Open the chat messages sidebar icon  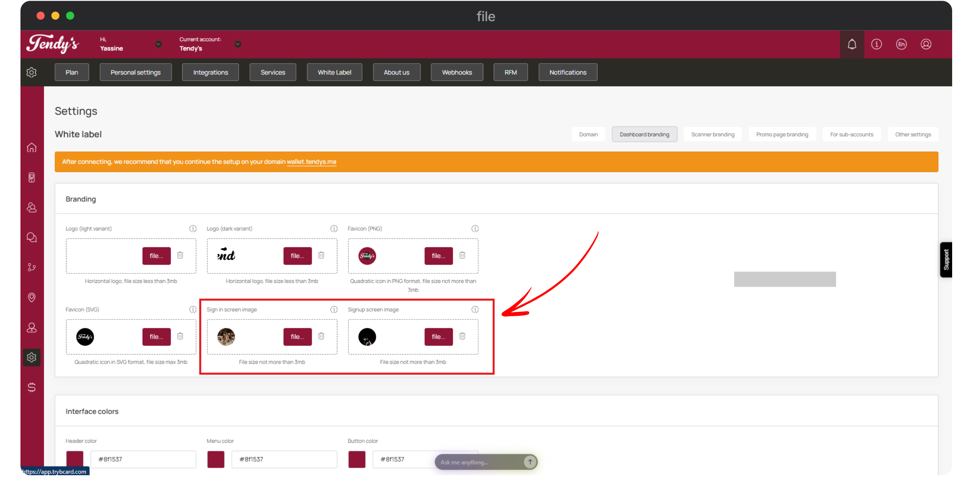tap(32, 237)
